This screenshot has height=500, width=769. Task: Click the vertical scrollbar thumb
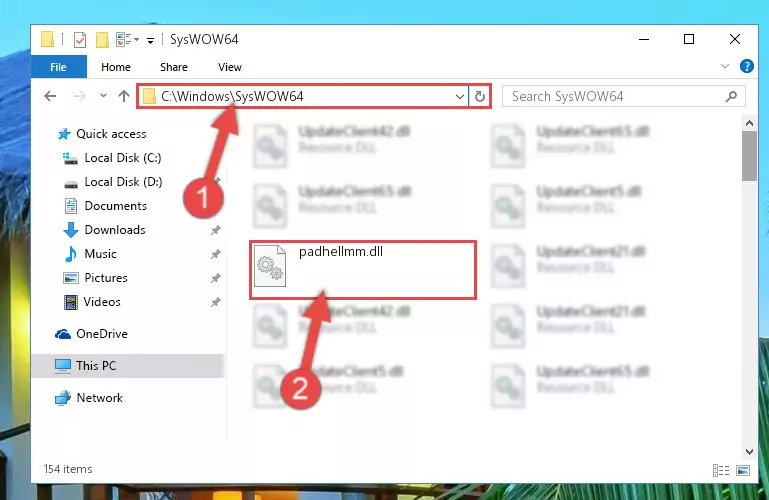click(749, 156)
